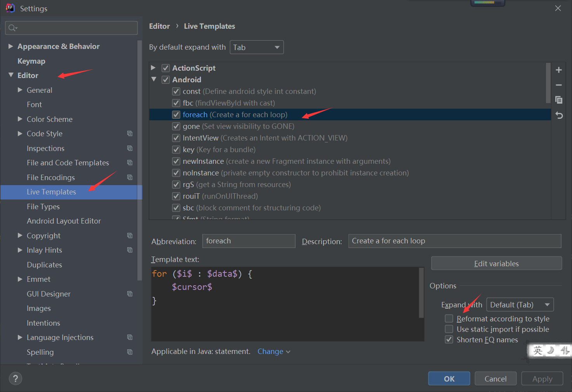Expand the ActionScript template group
572x392 pixels.
click(154, 68)
